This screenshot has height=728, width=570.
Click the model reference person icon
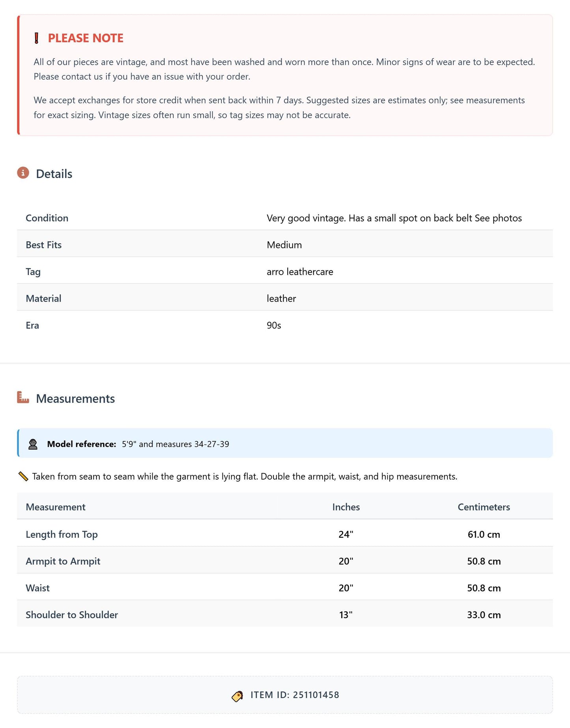pos(33,444)
